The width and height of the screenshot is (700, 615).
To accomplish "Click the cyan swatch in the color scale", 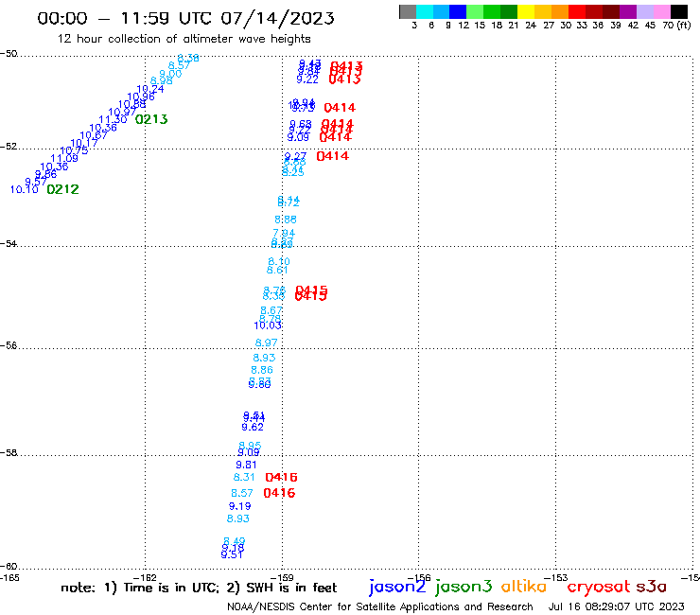I will pos(424,11).
